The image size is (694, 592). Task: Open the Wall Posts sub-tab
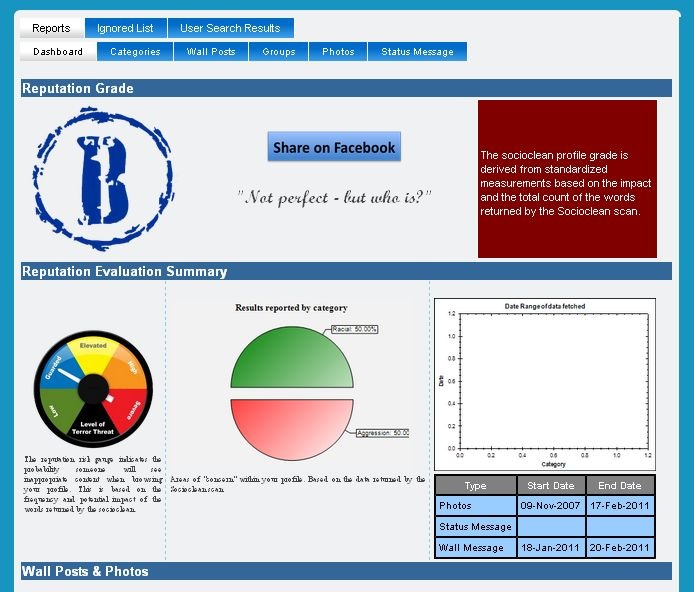211,52
